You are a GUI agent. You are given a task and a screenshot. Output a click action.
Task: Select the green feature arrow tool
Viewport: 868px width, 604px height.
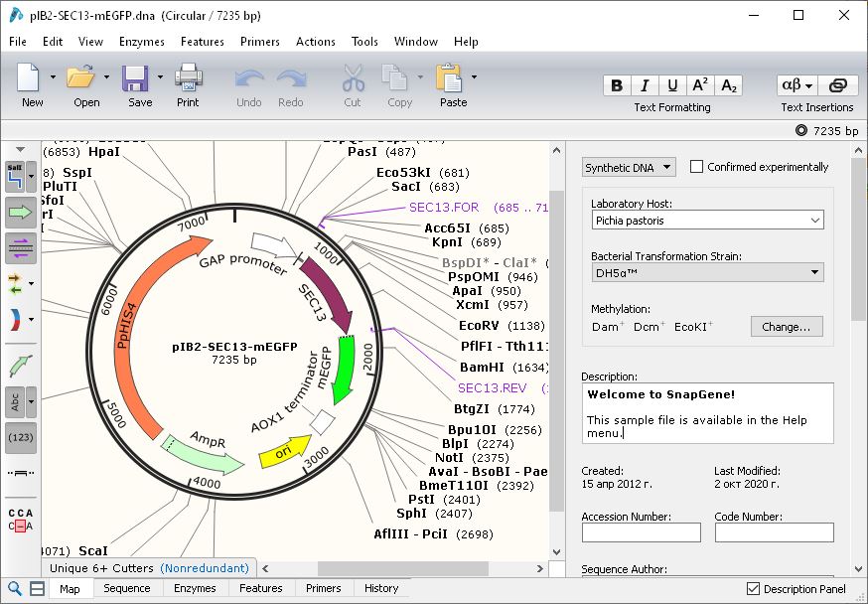click(x=20, y=213)
